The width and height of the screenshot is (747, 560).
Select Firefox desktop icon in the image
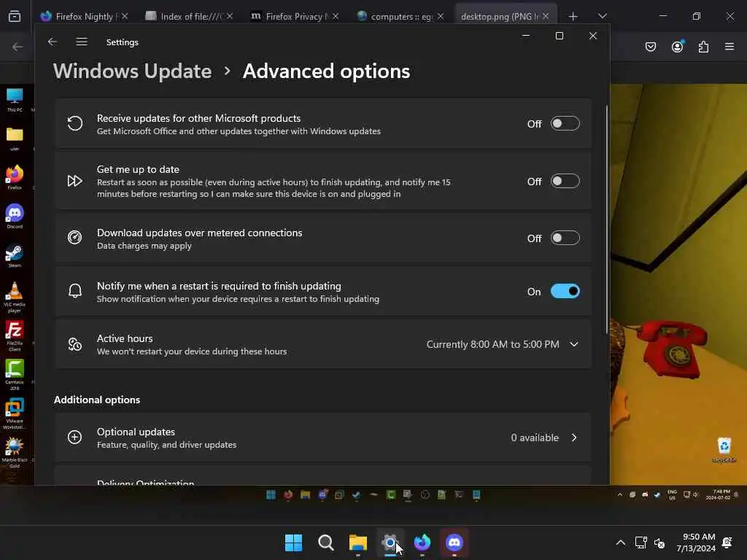(x=15, y=178)
